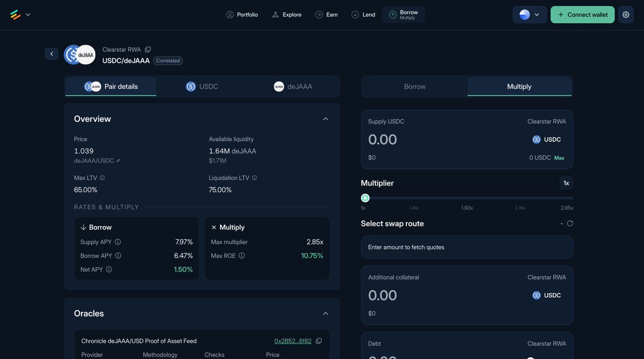Click the Max multiplier value 2.85x

click(315, 242)
